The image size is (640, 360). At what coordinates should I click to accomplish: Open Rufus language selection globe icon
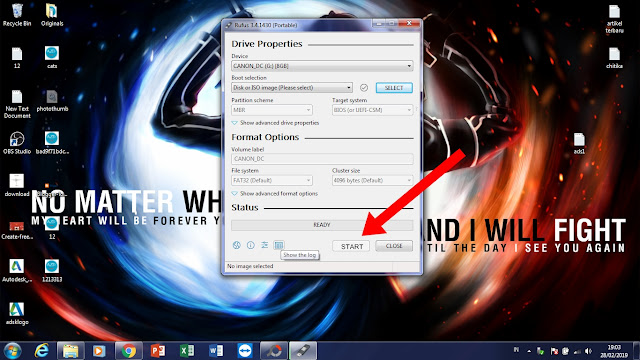click(237, 245)
